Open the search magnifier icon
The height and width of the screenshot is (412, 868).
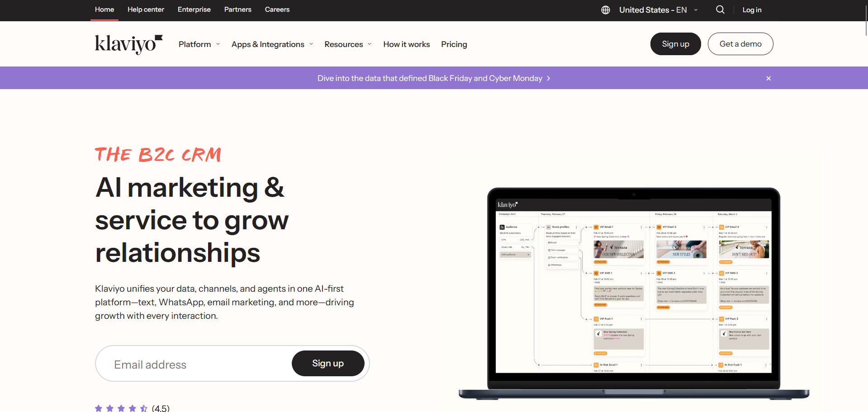coord(720,9)
